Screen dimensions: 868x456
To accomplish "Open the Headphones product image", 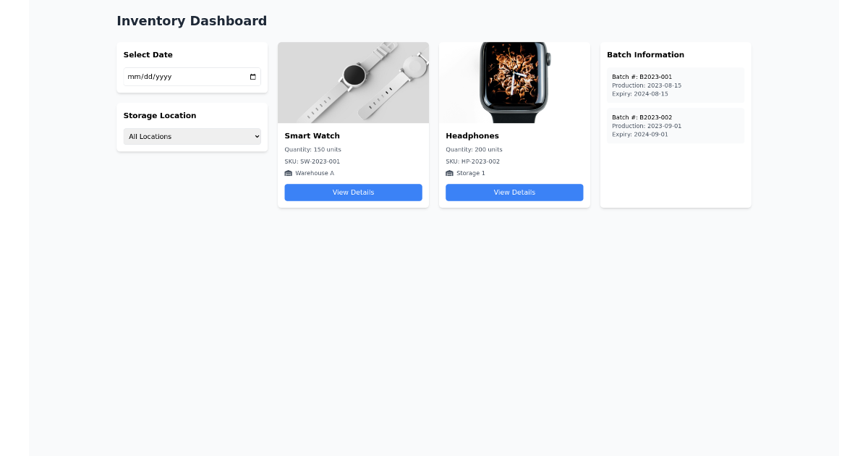I will point(514,82).
